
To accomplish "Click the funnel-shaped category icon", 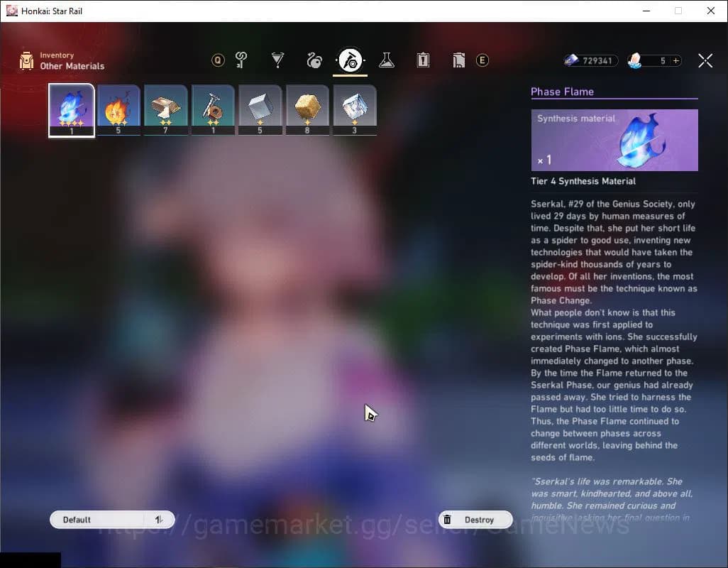I will click(277, 60).
